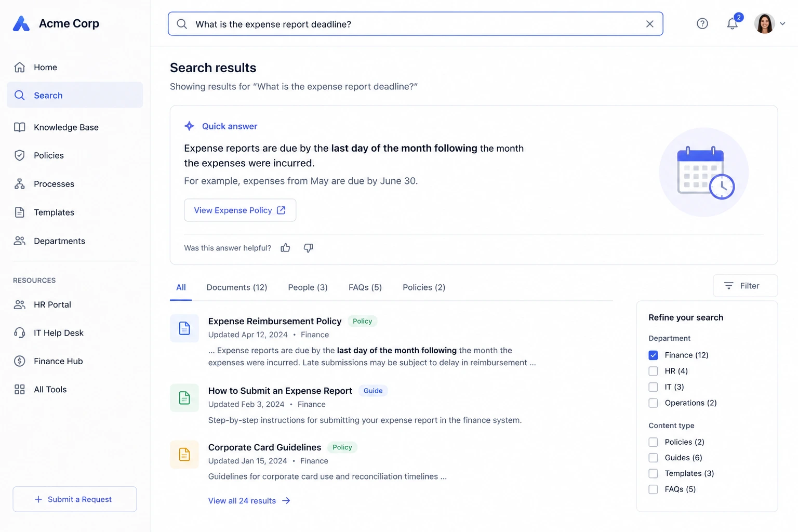
Task: Clear the search query with X
Action: pos(649,24)
